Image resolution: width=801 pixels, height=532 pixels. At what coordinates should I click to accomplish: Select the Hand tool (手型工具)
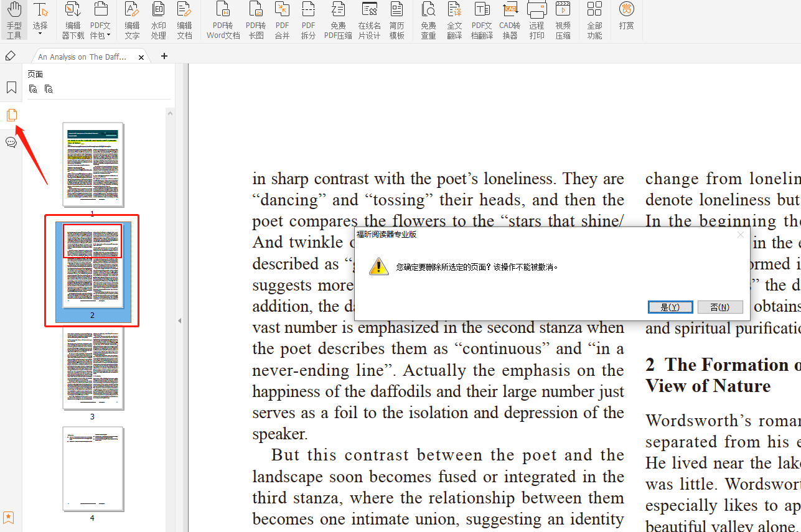pyautogui.click(x=14, y=20)
